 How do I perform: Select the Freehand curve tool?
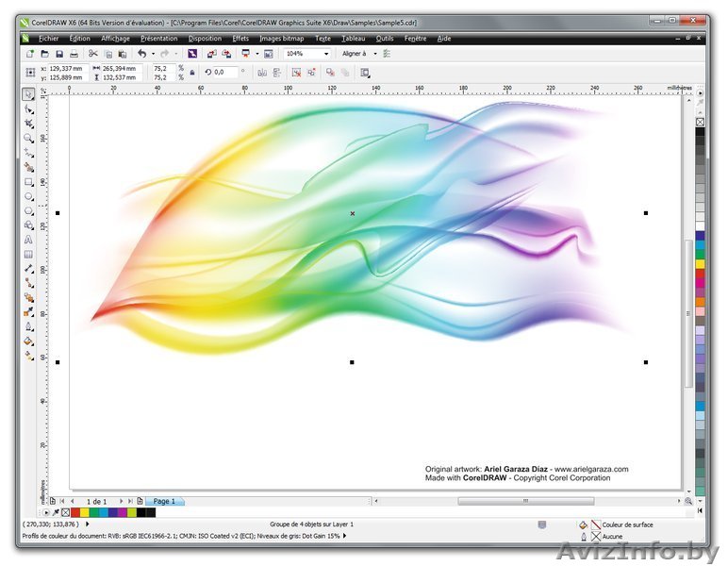pyautogui.click(x=29, y=153)
